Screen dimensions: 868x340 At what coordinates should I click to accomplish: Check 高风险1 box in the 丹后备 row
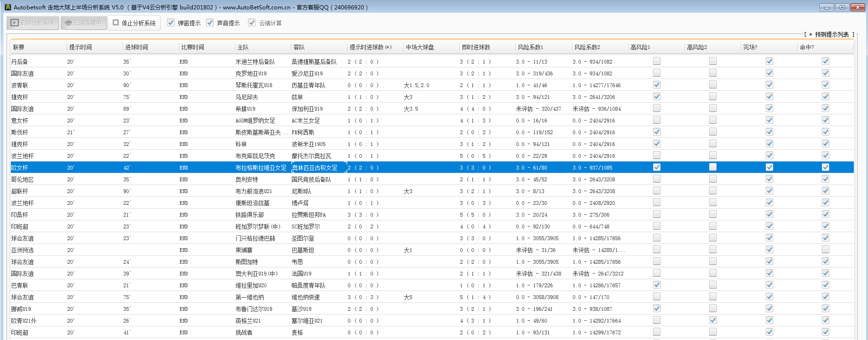click(656, 61)
